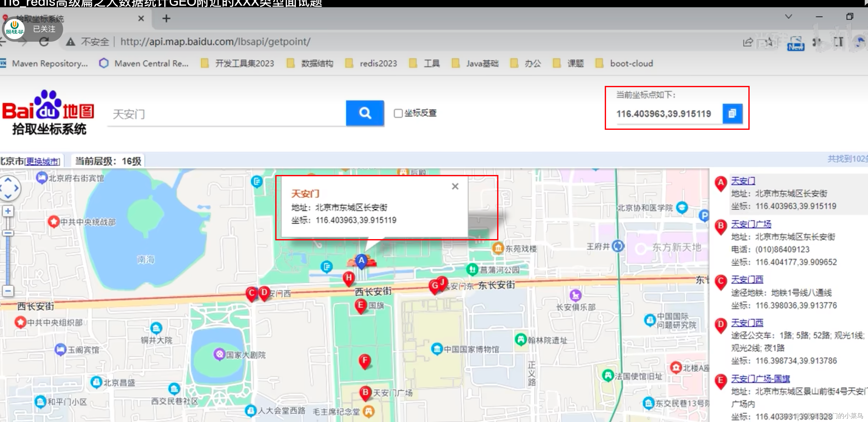Open the 开发工具集2023 bookmark folder
Image resolution: width=868 pixels, height=422 pixels.
point(237,63)
